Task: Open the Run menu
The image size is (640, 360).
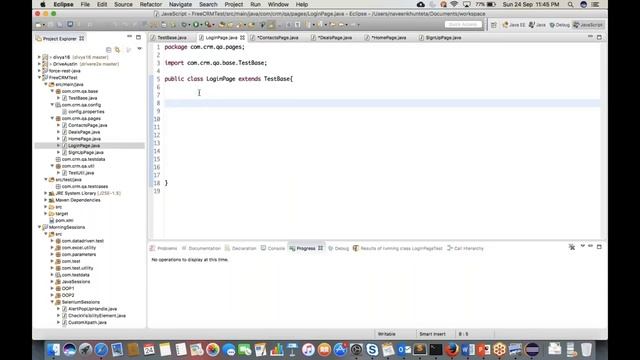Action: [256, 4]
